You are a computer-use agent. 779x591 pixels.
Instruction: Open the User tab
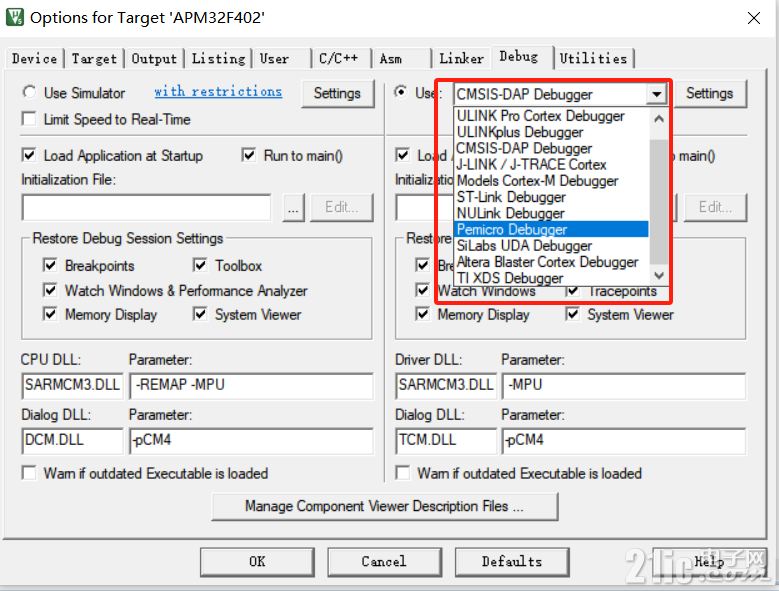tap(281, 59)
